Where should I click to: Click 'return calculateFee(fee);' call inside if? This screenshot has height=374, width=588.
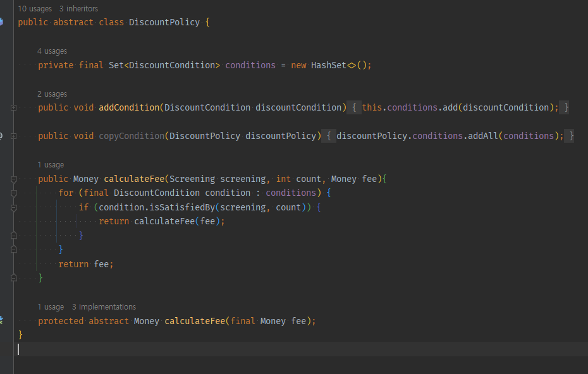[x=162, y=222]
